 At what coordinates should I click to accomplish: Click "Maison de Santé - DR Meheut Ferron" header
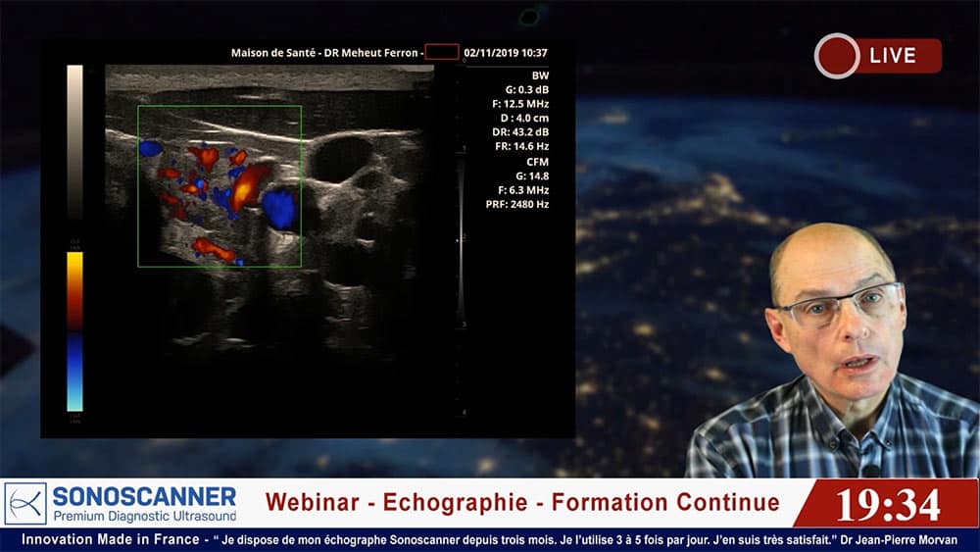324,53
